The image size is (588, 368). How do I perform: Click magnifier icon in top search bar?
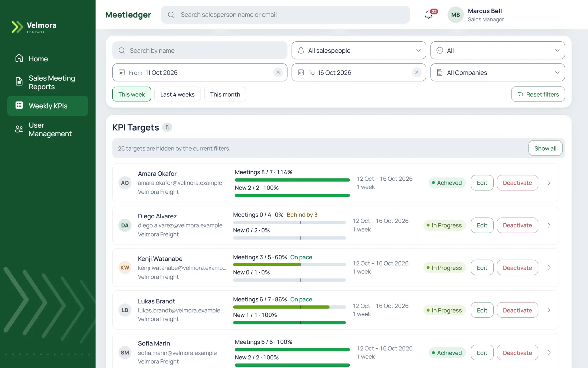[x=171, y=15]
